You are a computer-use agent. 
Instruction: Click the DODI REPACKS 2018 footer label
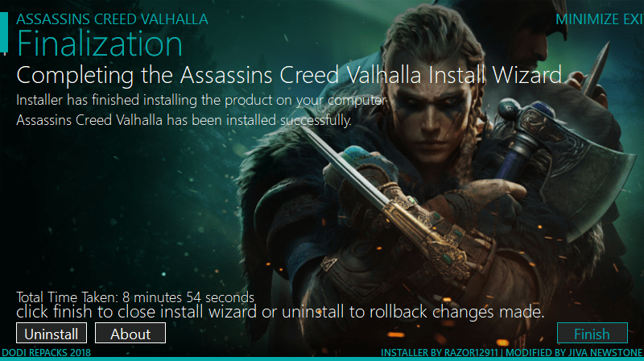[x=47, y=352]
